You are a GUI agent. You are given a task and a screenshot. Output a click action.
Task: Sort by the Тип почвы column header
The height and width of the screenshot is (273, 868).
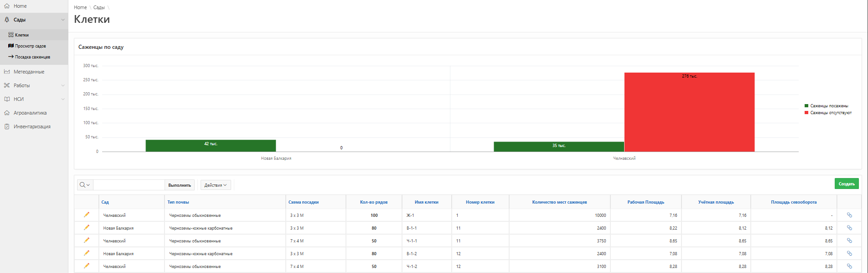pos(178,202)
